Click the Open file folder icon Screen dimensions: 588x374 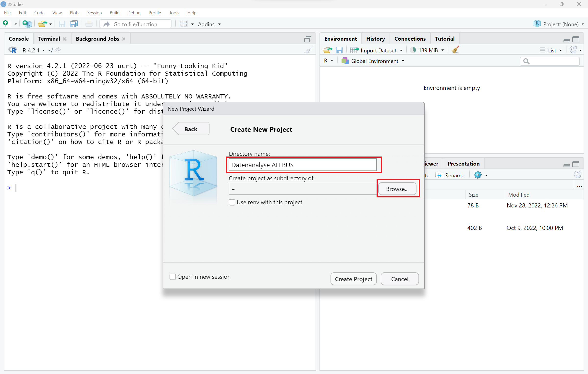pos(43,24)
